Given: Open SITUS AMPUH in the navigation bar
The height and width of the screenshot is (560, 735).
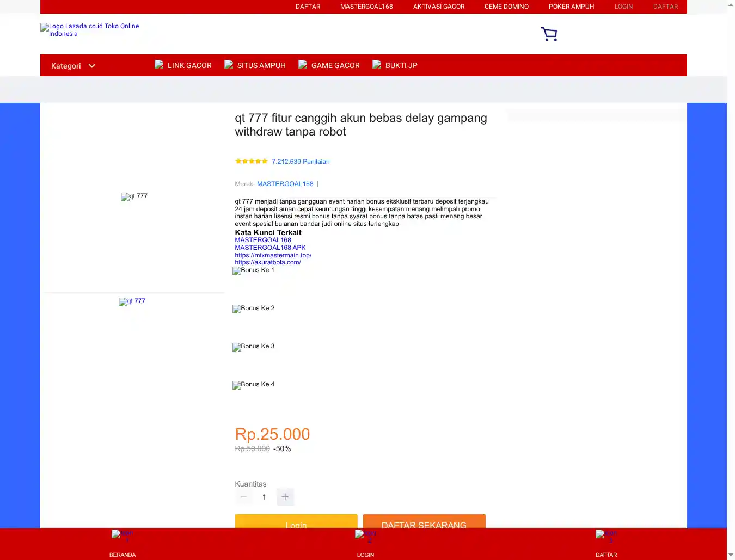Looking at the screenshot, I should tap(261, 65).
